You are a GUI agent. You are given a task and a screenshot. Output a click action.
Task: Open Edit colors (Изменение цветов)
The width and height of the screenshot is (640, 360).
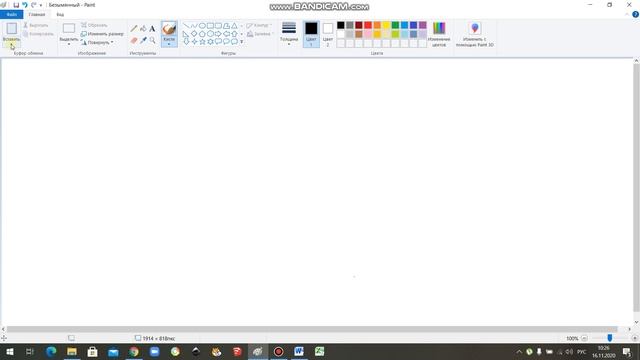[x=439, y=34]
